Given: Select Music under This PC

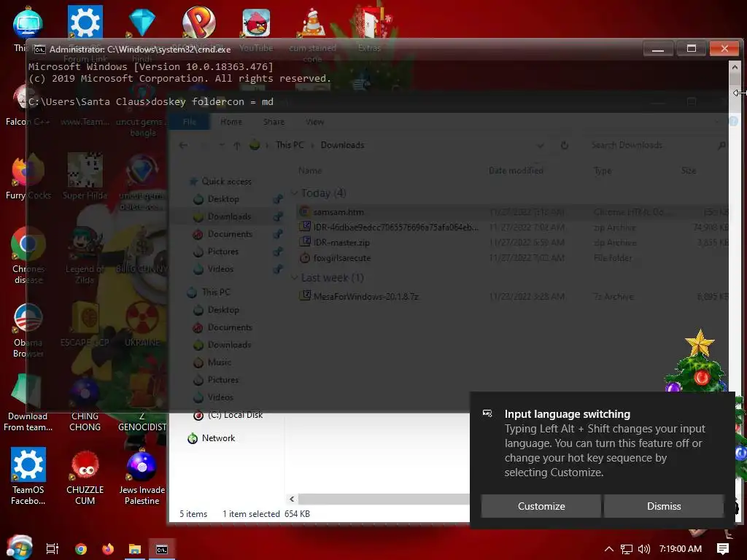Looking at the screenshot, I should [x=219, y=362].
